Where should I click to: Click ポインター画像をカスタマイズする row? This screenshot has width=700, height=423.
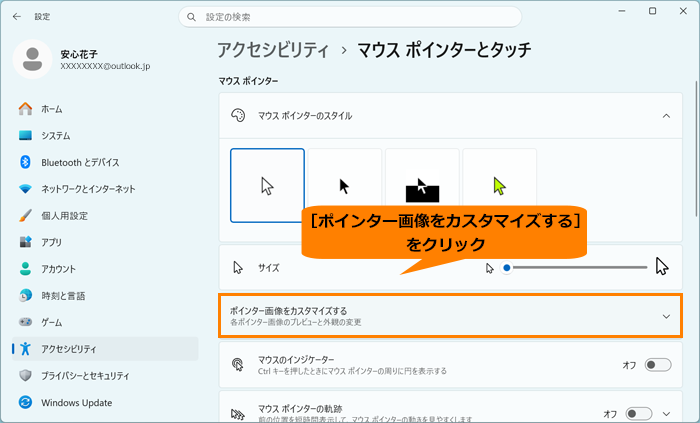click(450, 315)
